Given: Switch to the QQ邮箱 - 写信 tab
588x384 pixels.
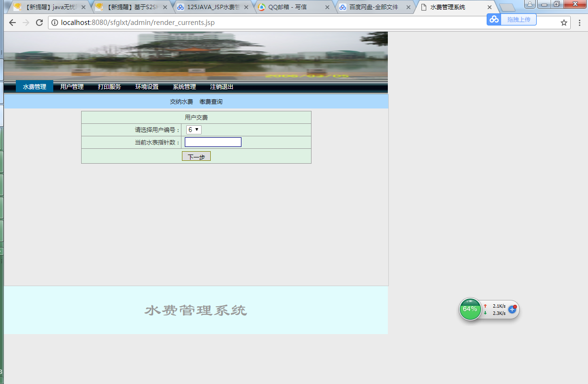Looking at the screenshot, I should tap(293, 7).
